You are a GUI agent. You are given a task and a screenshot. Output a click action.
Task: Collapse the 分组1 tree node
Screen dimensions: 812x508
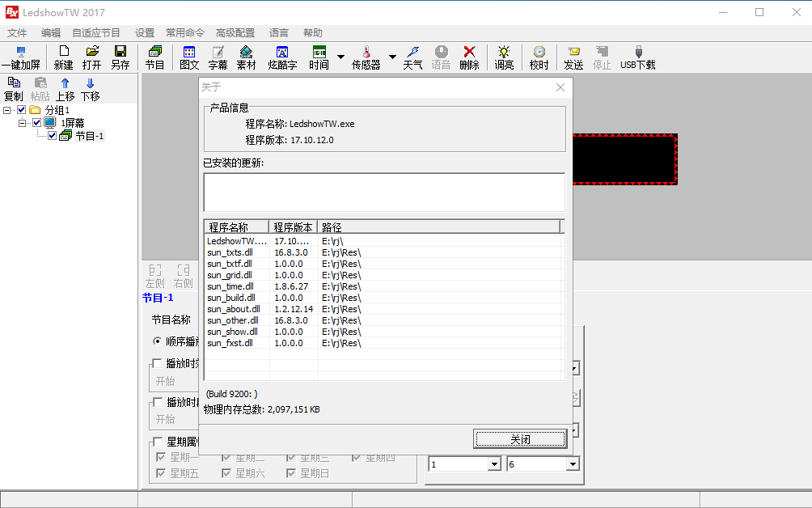tap(6, 110)
